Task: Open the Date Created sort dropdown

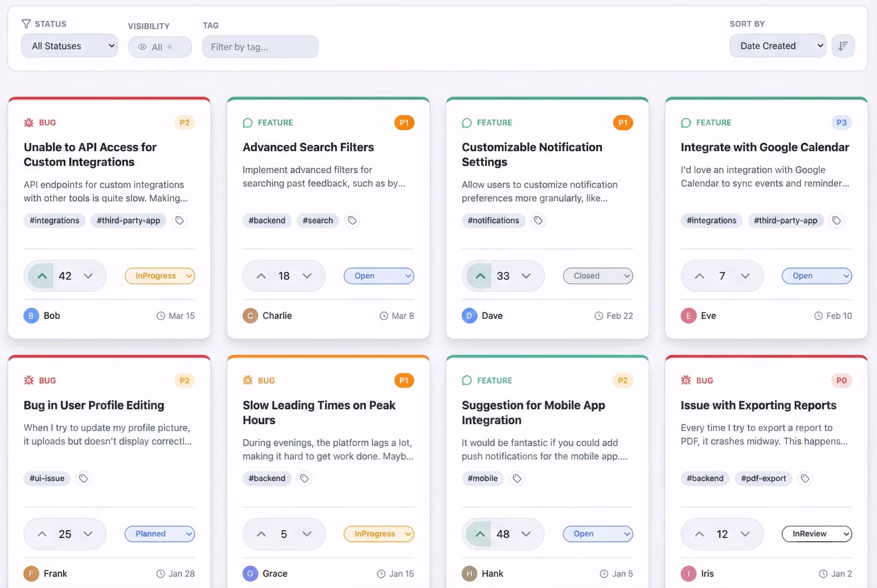Action: 777,45
